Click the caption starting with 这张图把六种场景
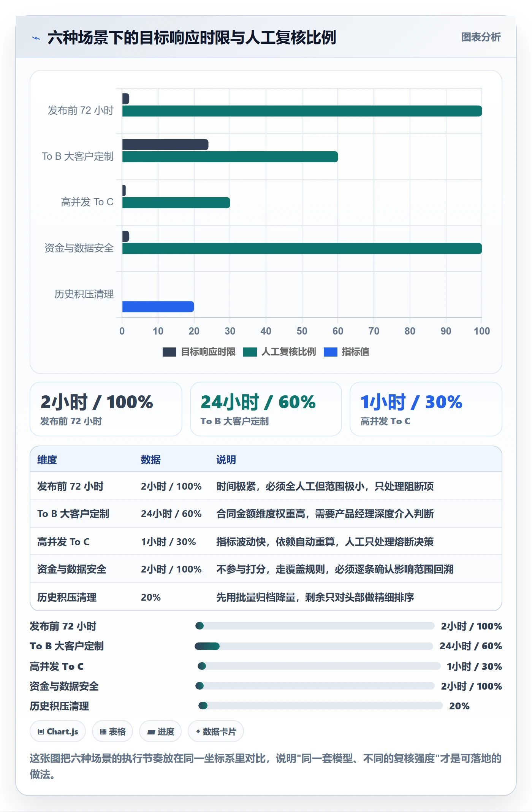This screenshot has height=812, width=532. coord(266,766)
